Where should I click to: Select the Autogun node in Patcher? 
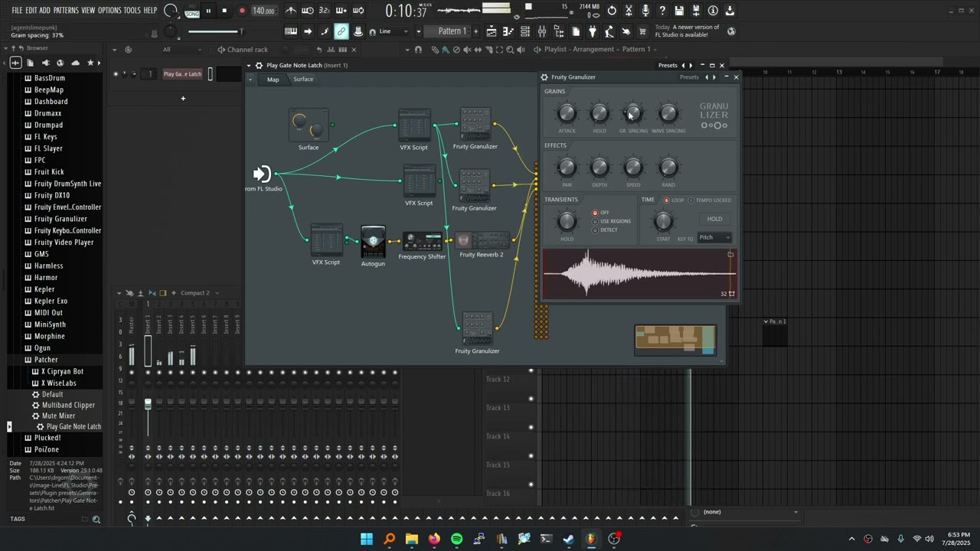[373, 242]
